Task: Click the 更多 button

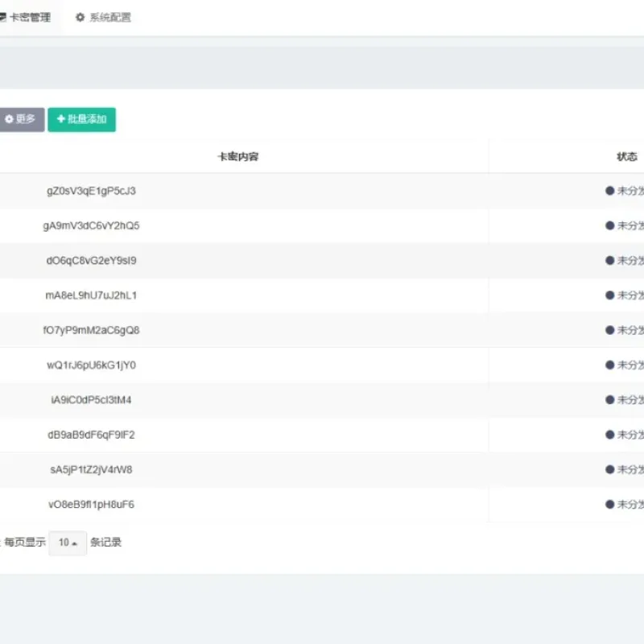Action: 22,119
